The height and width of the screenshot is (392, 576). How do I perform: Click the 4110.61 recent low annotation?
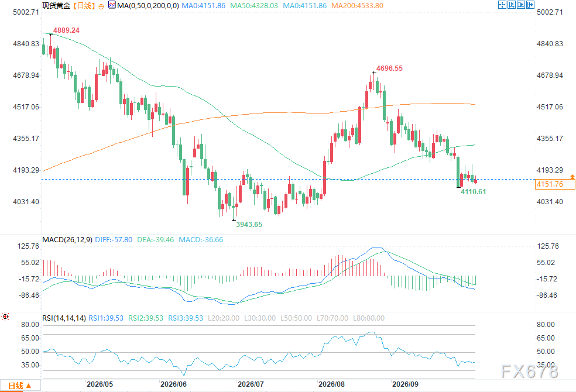tap(473, 191)
